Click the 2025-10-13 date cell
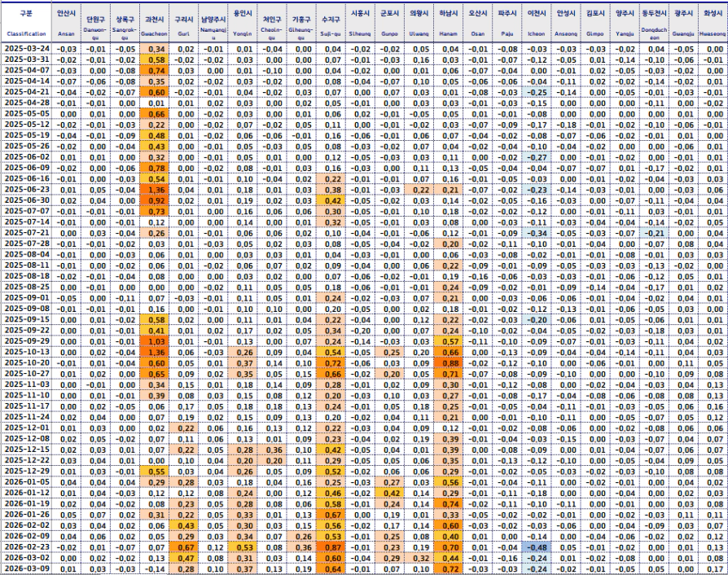This screenshot has width=728, height=575. pos(26,352)
